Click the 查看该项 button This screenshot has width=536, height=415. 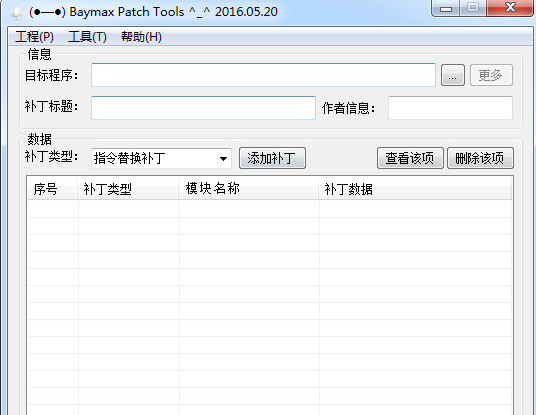tap(410, 158)
